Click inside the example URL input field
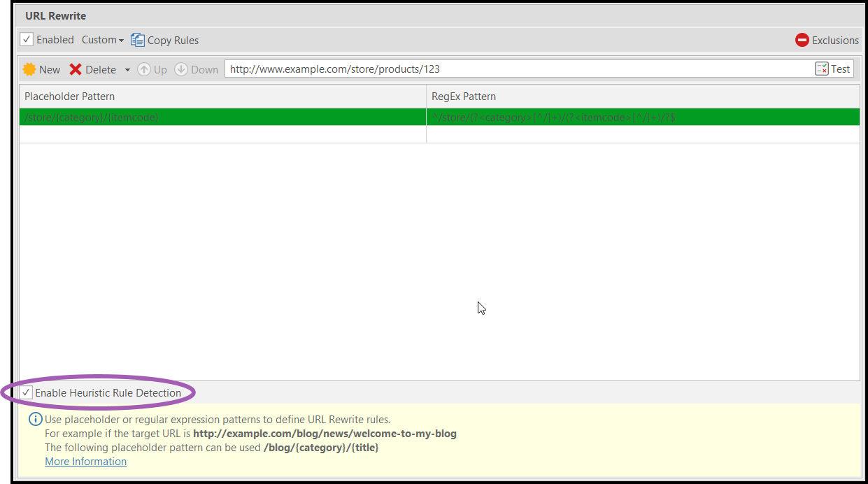This screenshot has width=868, height=484. click(x=490, y=69)
